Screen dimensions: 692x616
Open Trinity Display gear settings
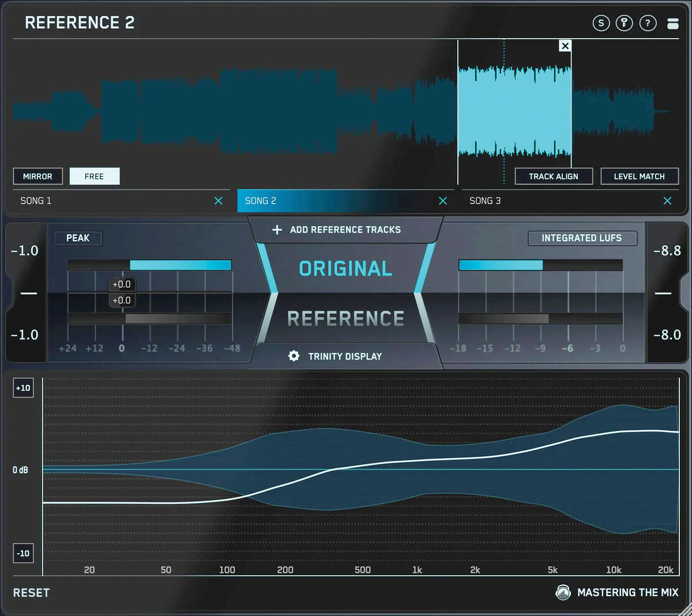point(294,356)
